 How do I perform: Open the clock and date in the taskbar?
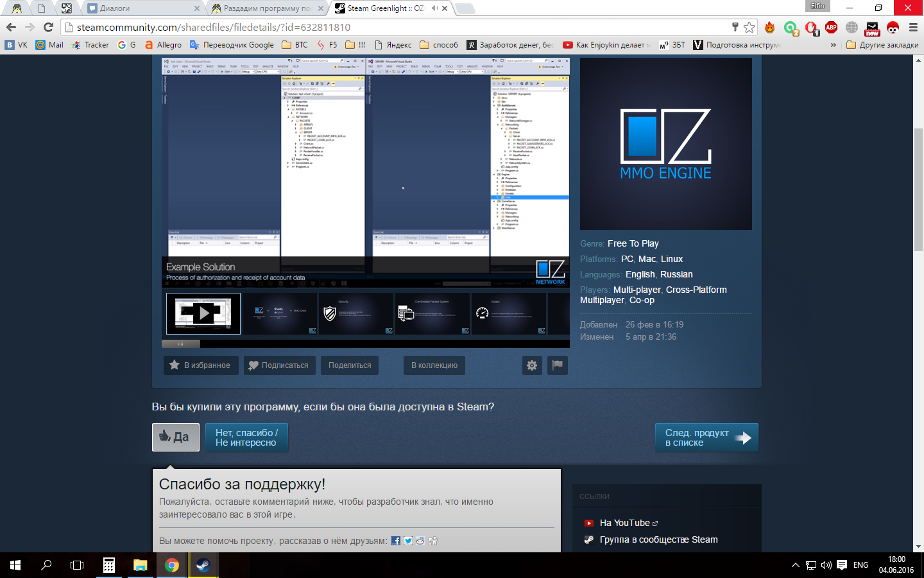pos(896,565)
